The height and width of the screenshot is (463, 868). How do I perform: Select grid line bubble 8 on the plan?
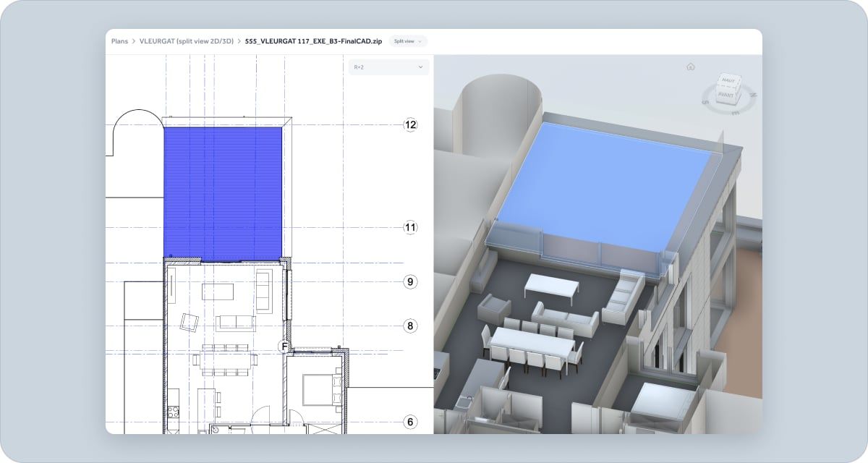tap(410, 326)
